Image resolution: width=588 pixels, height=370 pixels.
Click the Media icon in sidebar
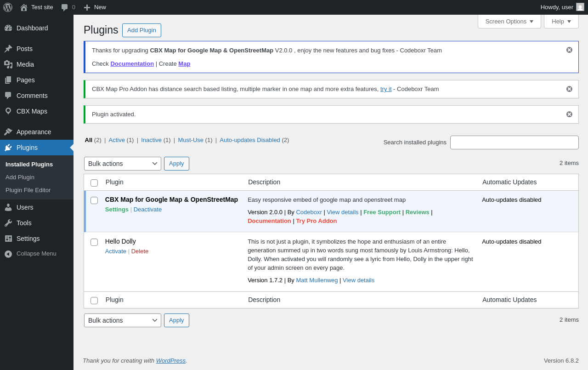click(x=8, y=64)
